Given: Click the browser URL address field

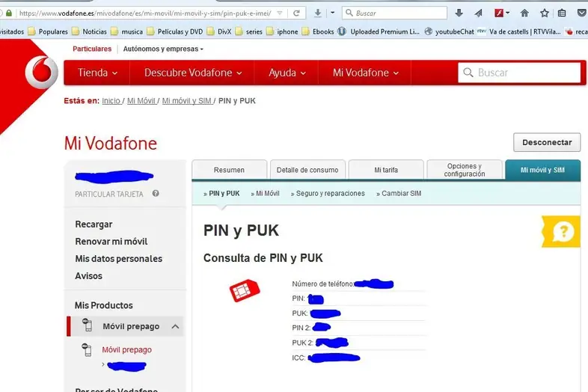Looking at the screenshot, I should click(x=146, y=13).
